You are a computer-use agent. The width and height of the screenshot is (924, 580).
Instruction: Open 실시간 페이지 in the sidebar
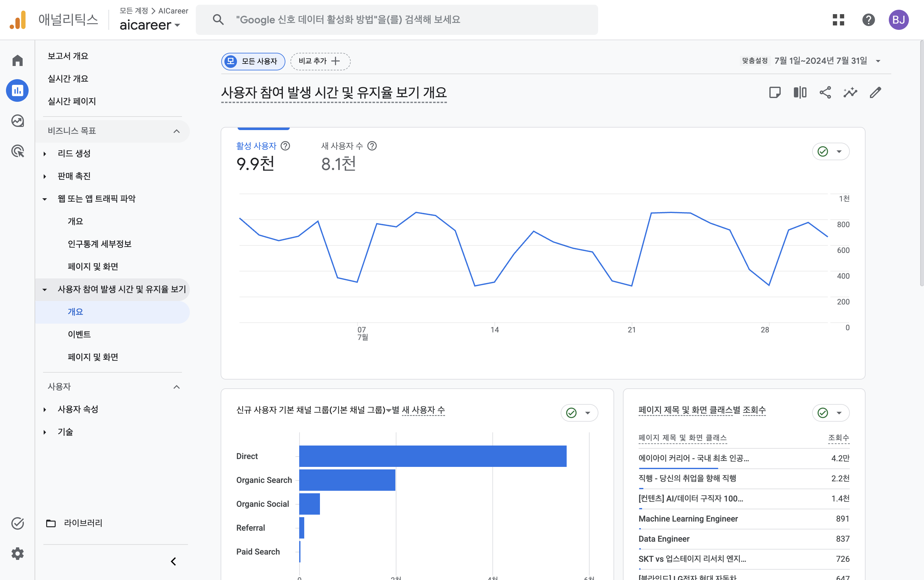(72, 101)
